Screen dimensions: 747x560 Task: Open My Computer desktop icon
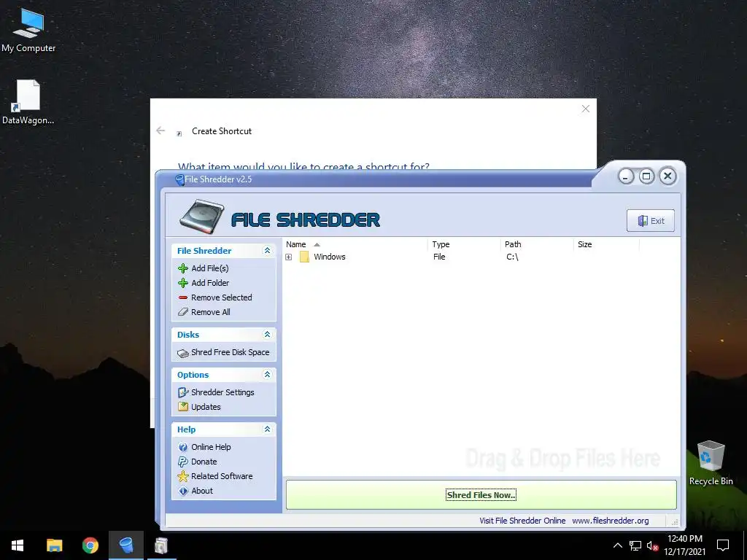point(28,31)
